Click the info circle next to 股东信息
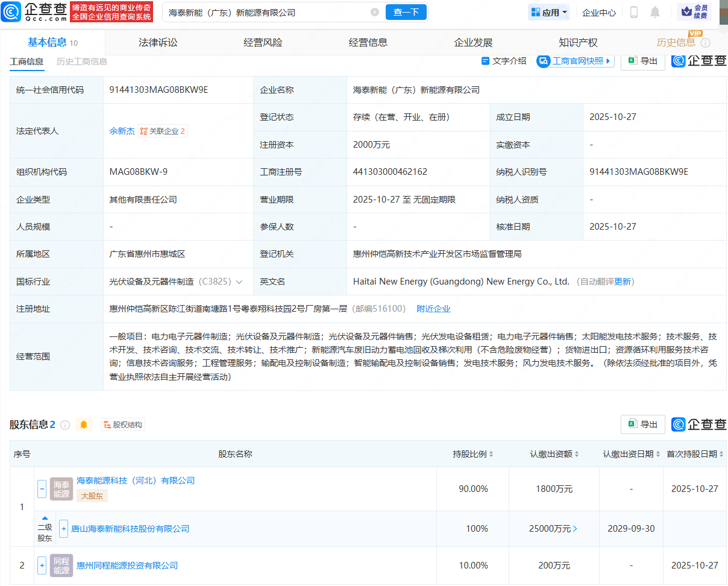 tap(65, 424)
